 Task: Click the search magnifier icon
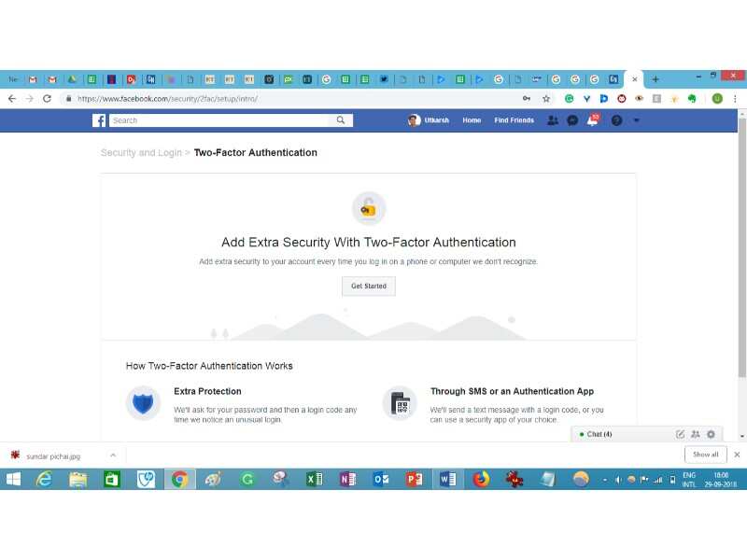pyautogui.click(x=342, y=120)
